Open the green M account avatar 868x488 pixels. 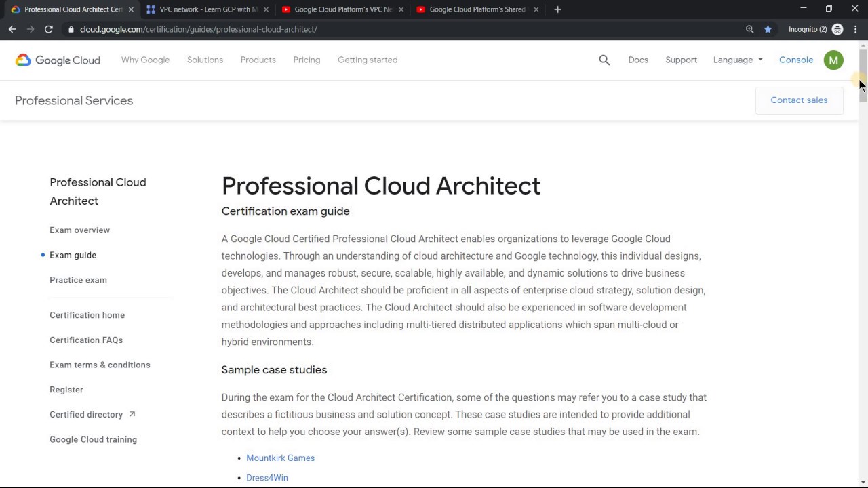[x=833, y=60]
